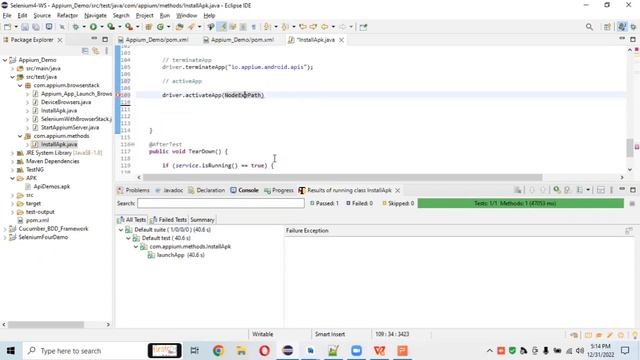
Task: Click the New Java Package icon
Action: click(x=149, y=27)
